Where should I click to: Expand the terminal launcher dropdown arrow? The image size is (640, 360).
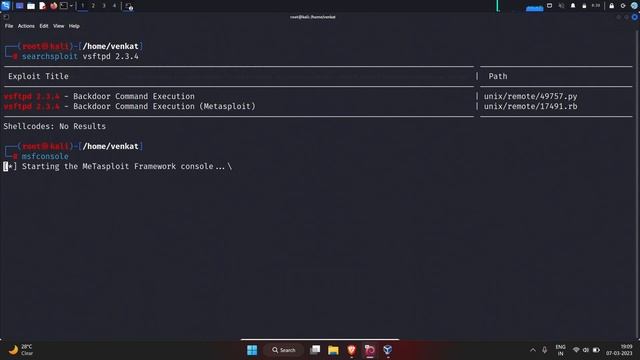pyautogui.click(x=71, y=6)
